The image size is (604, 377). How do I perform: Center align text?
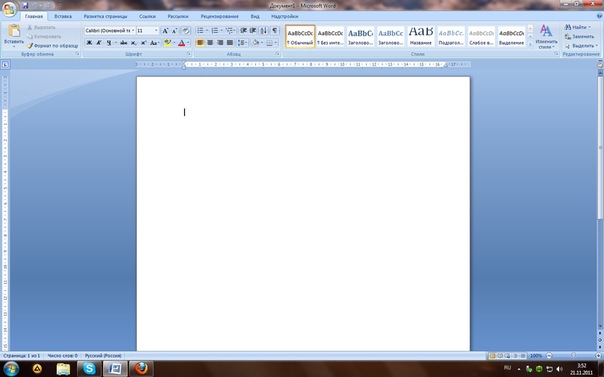click(x=210, y=43)
